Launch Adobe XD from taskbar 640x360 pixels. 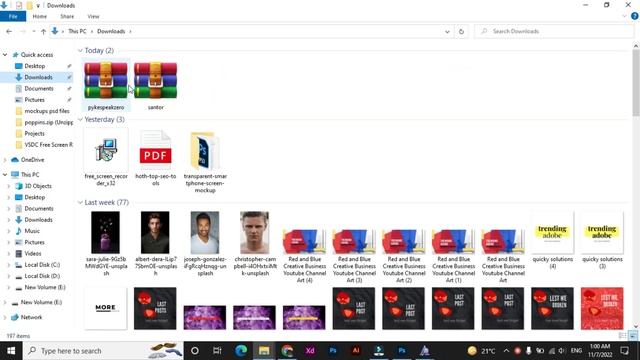coord(310,351)
